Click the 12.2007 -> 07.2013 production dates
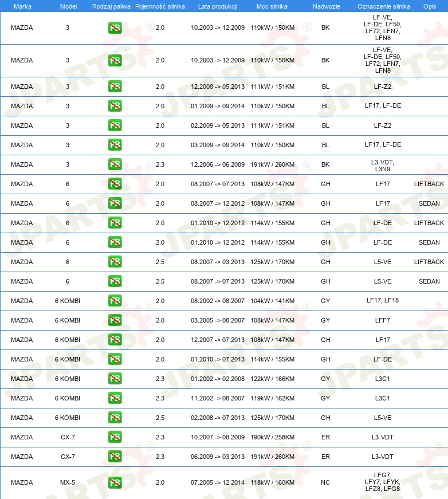Image resolution: width=448 pixels, height=499 pixels. pos(218,340)
